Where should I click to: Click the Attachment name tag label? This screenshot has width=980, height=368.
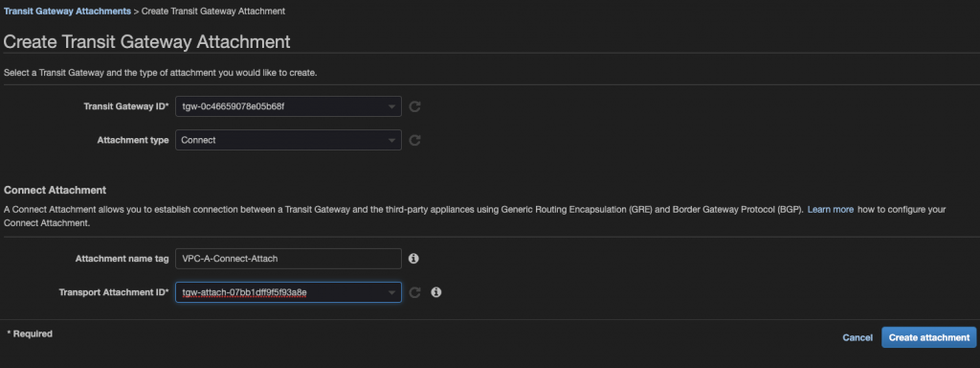click(x=122, y=259)
